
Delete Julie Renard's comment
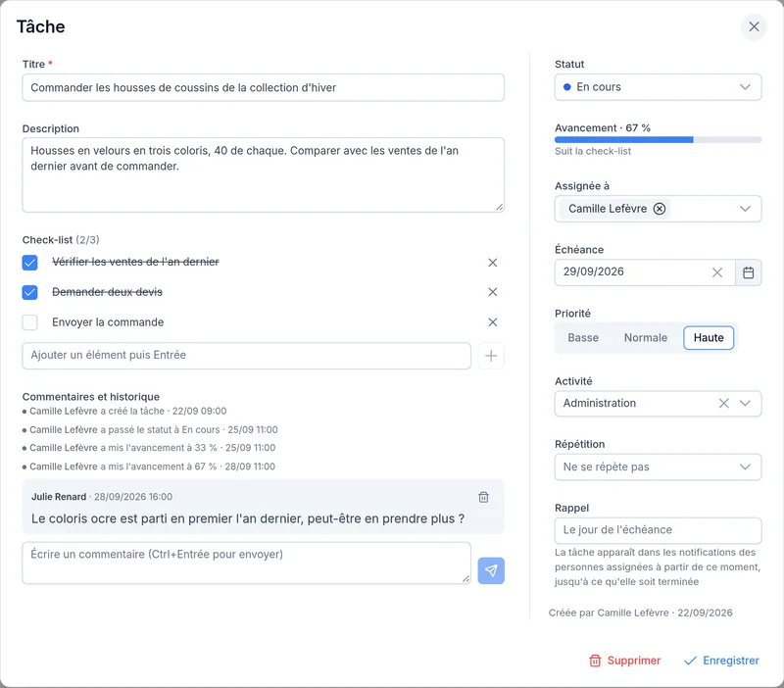483,497
